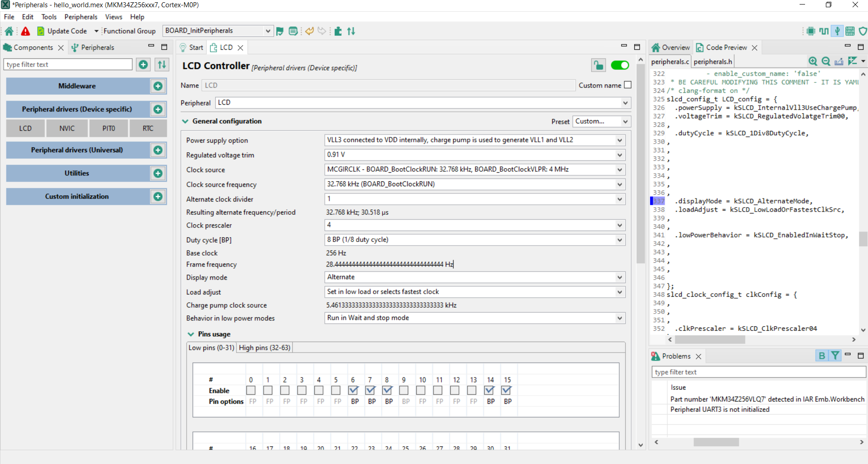Open the Peripherals menu
This screenshot has width=868, height=464.
(x=81, y=17)
